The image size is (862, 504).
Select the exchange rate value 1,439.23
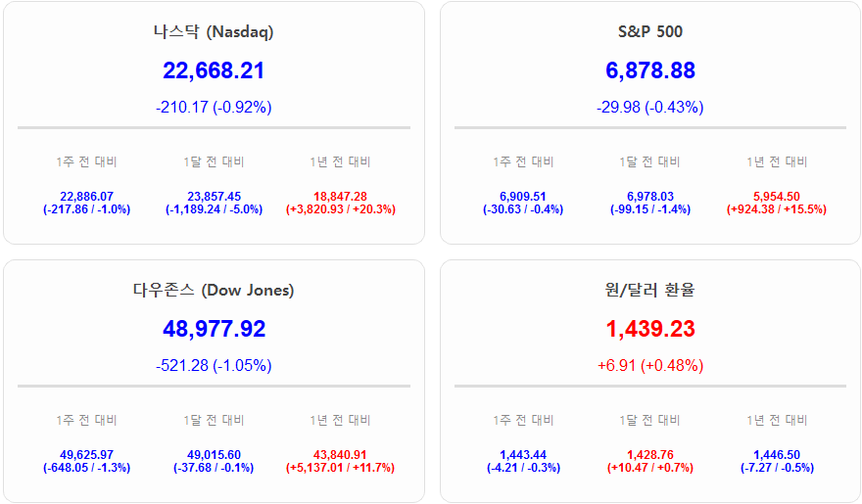[649, 329]
